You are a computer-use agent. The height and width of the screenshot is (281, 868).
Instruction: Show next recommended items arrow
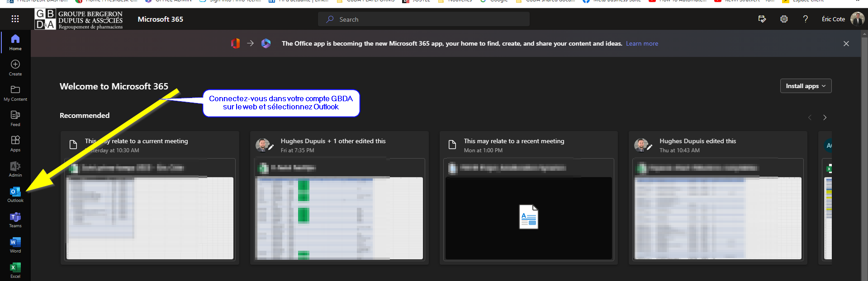(x=825, y=117)
